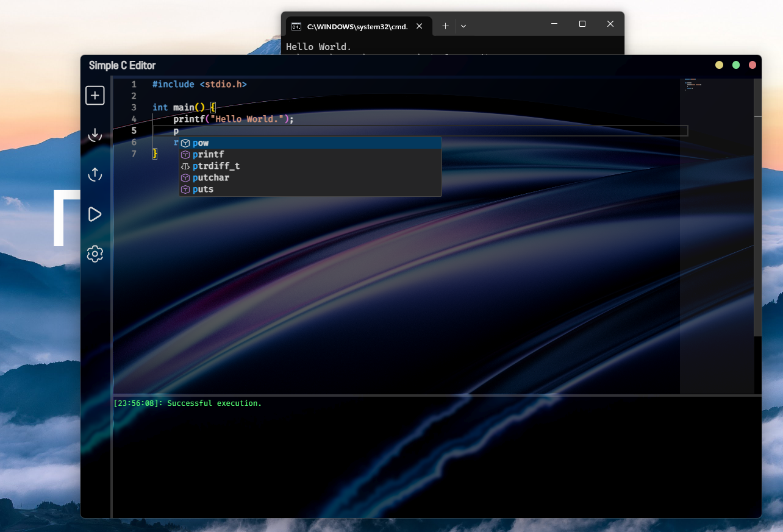Click the 'Simple C Editor' title
The height and width of the screenshot is (532, 783).
click(122, 65)
